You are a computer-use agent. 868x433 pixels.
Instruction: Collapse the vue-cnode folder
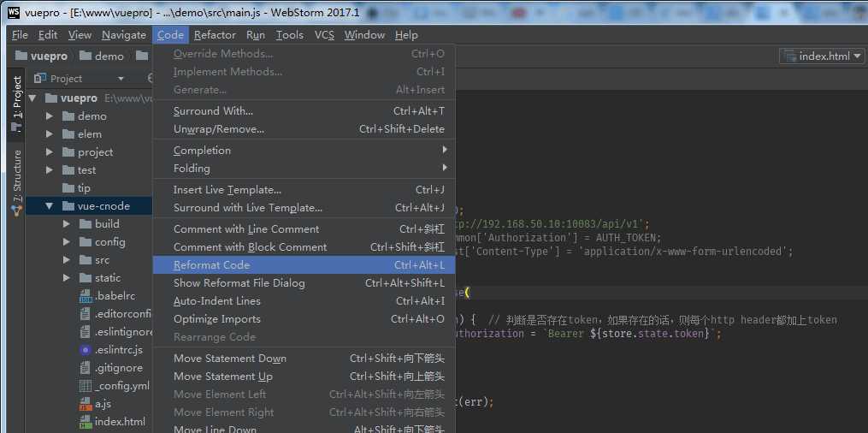(x=50, y=206)
